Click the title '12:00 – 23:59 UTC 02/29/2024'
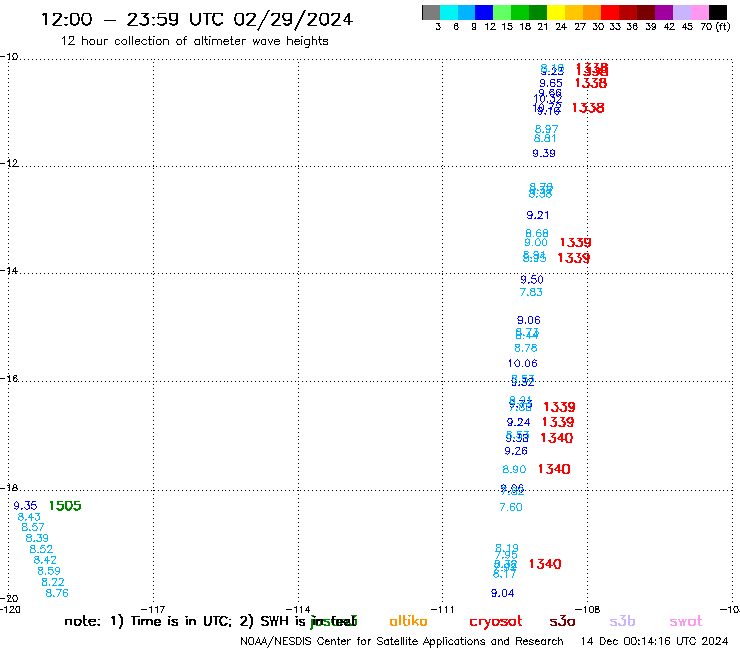 click(197, 19)
